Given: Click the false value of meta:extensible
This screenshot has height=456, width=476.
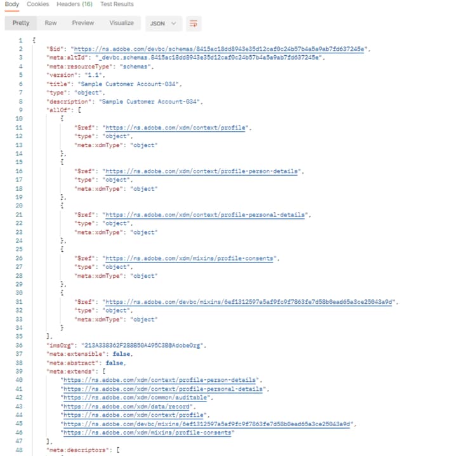Looking at the screenshot, I should tap(121, 354).
